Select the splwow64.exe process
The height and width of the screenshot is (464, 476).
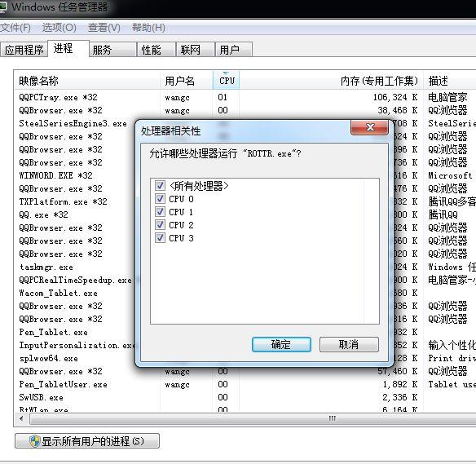pyautogui.click(x=49, y=358)
